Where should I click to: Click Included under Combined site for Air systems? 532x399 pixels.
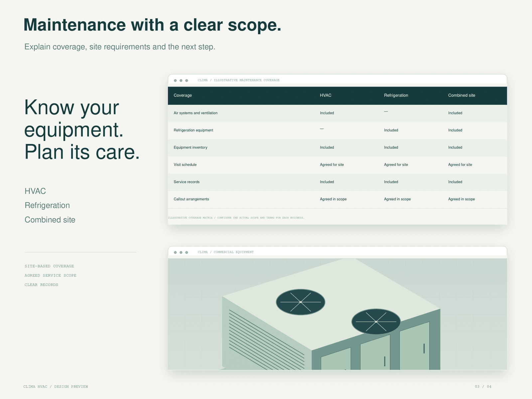(x=455, y=113)
